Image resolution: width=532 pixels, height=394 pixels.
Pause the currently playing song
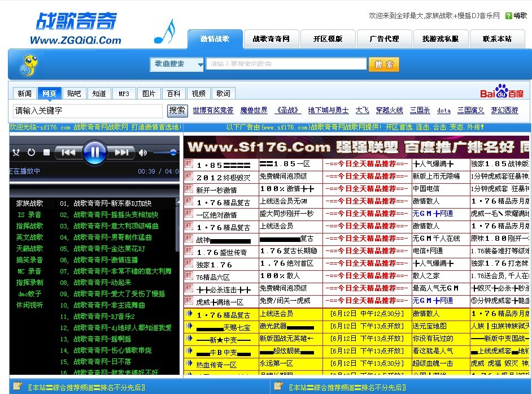pyautogui.click(x=94, y=152)
